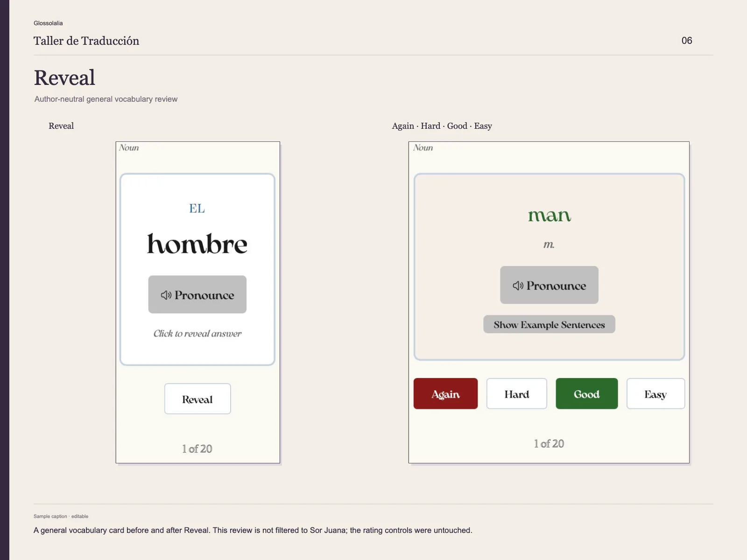Screen dimensions: 747x560
Task: Click the Author-neutral general vocabulary review subtitle
Action: click(106, 99)
